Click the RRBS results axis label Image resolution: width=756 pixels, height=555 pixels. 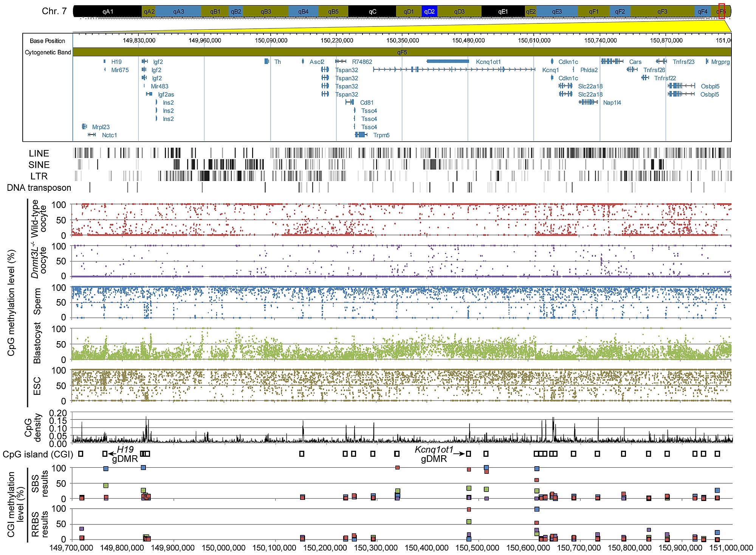[x=40, y=524]
